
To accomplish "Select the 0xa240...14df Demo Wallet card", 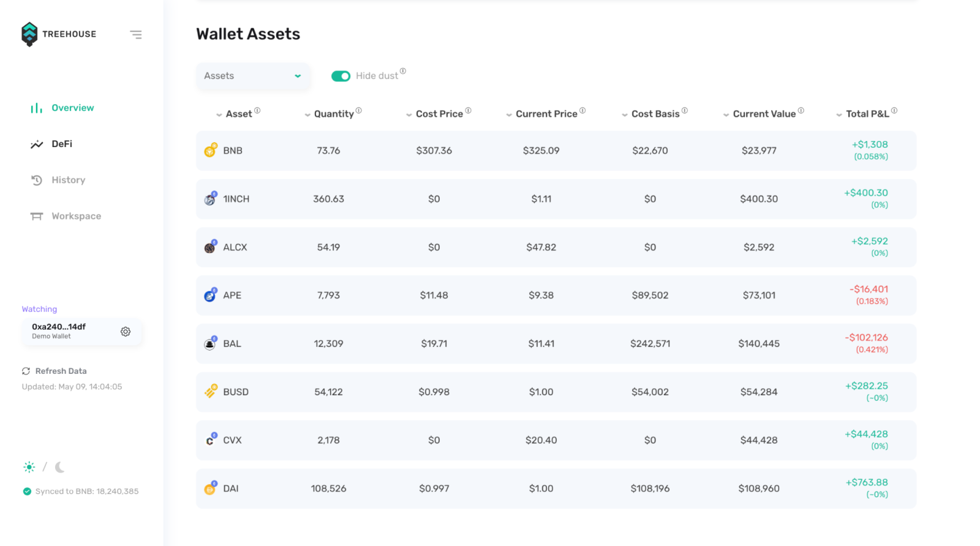I will pos(82,331).
